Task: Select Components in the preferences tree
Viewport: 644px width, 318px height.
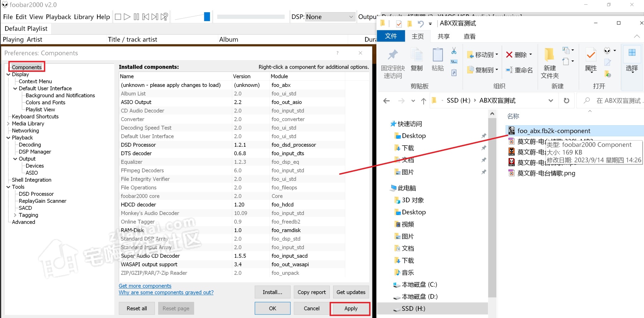Action: [x=27, y=67]
